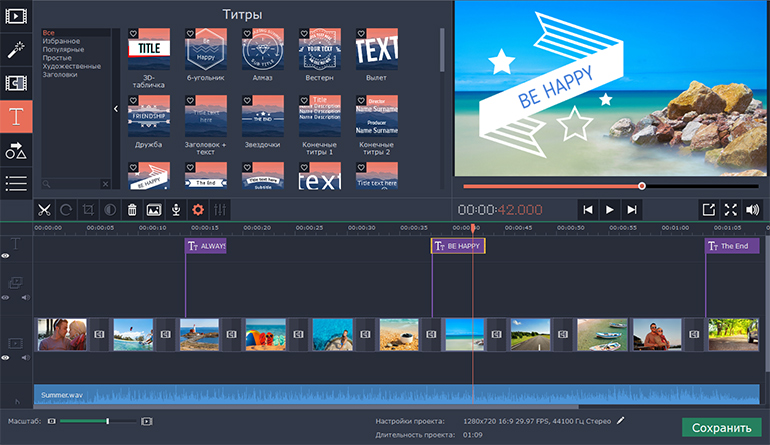
Task: Click the trash Delete clip icon
Action: [x=132, y=210]
